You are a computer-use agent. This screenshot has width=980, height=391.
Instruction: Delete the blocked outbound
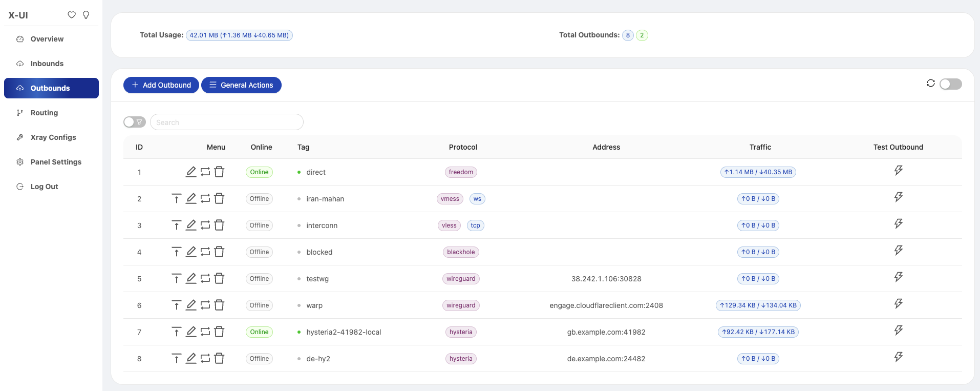(219, 252)
